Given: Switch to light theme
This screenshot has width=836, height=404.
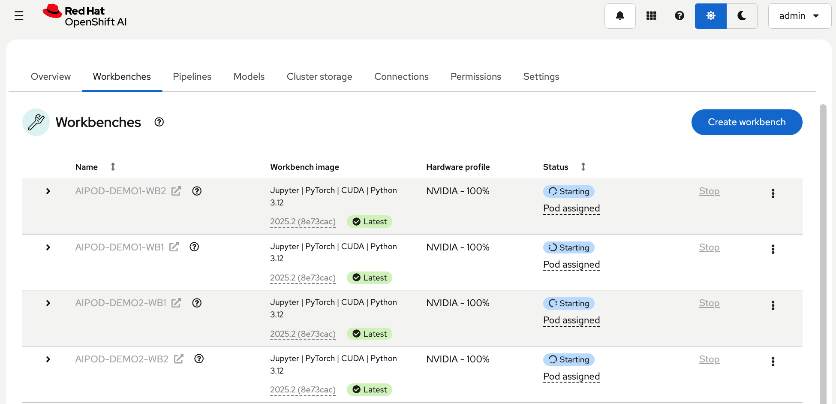Looking at the screenshot, I should [x=711, y=16].
